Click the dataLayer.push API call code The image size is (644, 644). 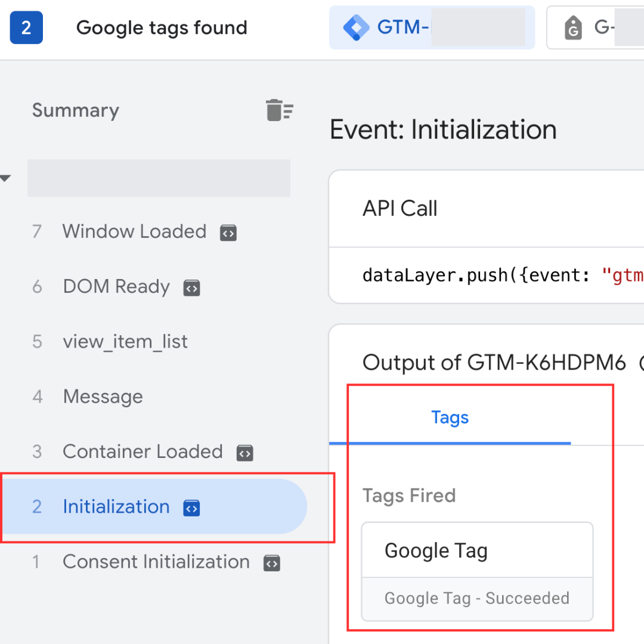click(503, 275)
